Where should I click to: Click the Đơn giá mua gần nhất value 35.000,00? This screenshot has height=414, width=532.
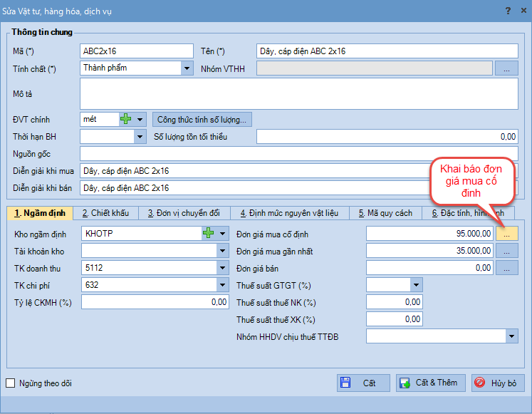tap(429, 251)
